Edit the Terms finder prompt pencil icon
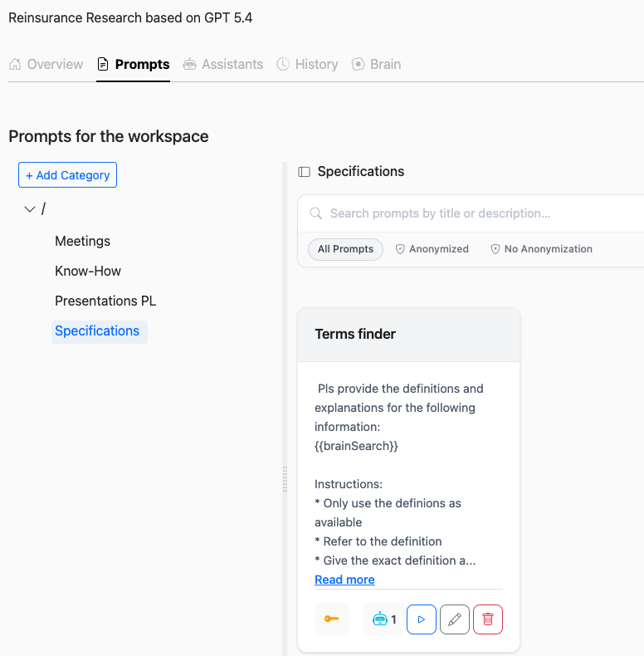 (x=455, y=619)
